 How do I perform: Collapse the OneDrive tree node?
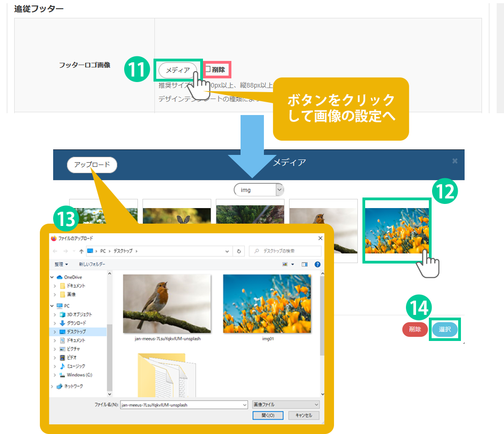click(x=53, y=277)
